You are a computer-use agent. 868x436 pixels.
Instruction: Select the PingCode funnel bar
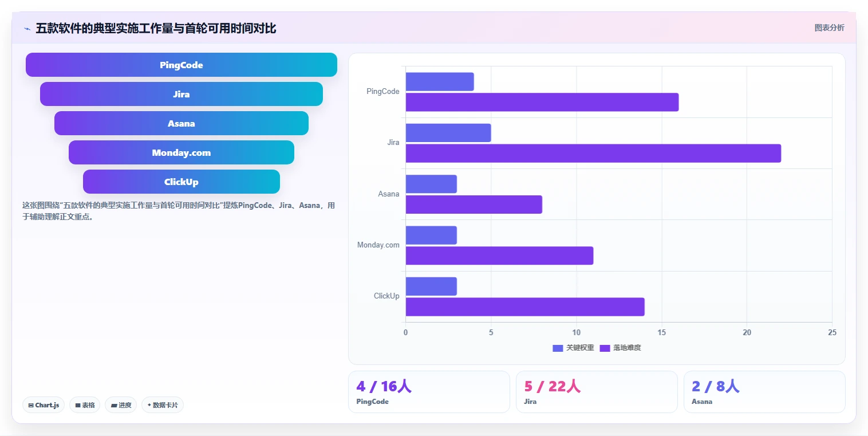[x=182, y=65]
